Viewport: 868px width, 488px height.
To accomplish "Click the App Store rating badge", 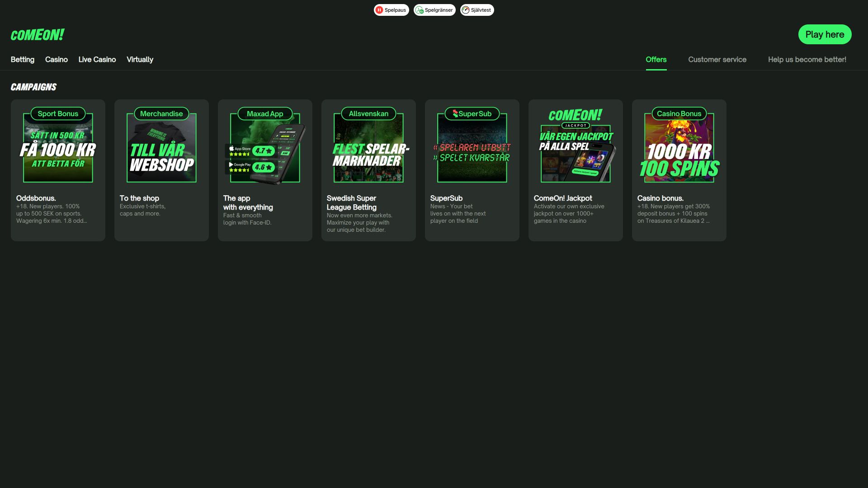I will [250, 151].
